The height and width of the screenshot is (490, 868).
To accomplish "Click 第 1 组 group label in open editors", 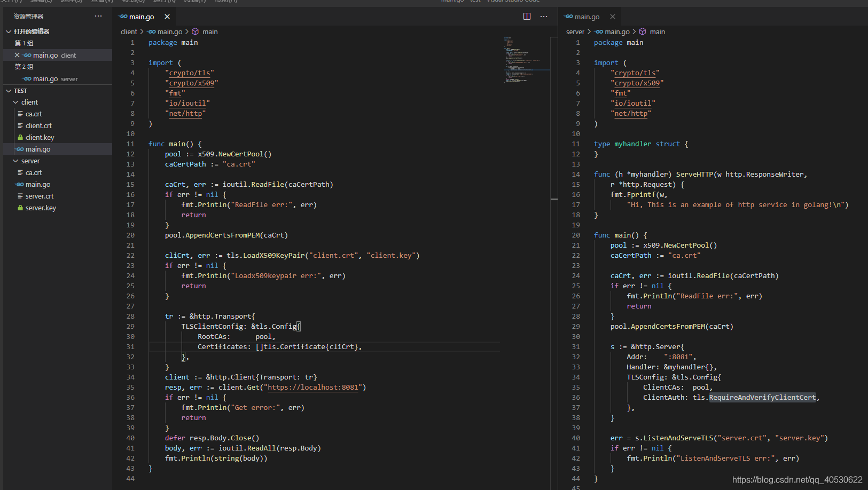I will pyautogui.click(x=24, y=43).
